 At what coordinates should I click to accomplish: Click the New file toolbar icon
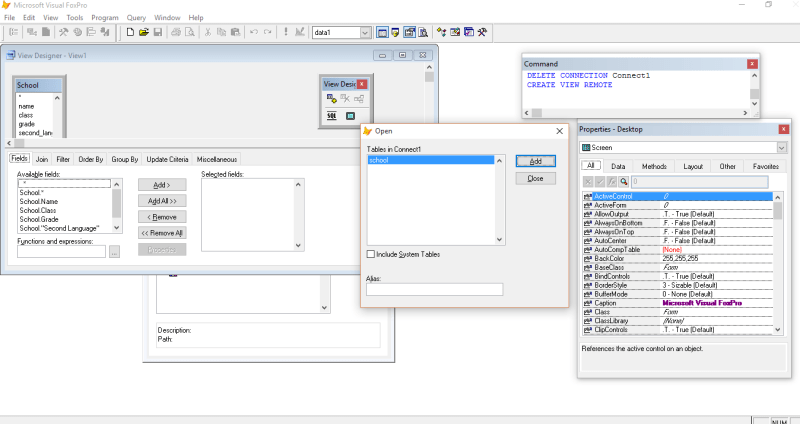click(x=130, y=32)
